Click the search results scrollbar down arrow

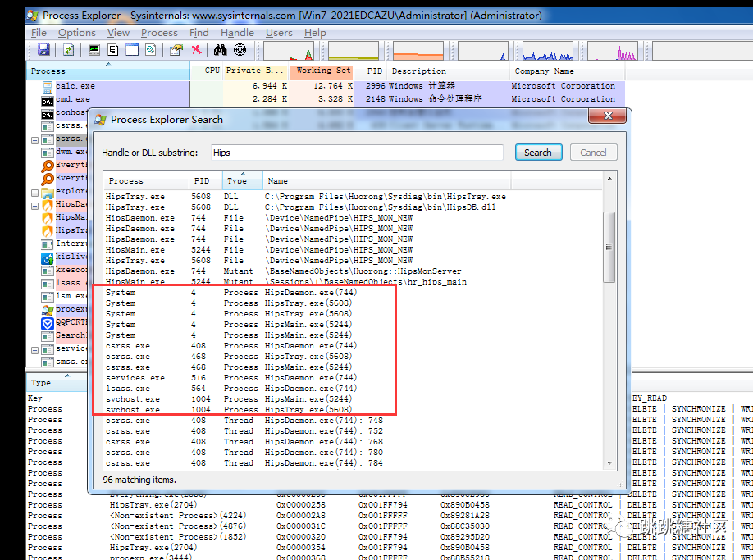tap(609, 463)
